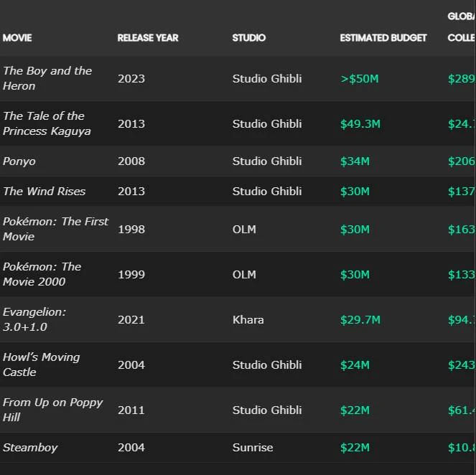Click the $29.7M budget value

click(360, 320)
